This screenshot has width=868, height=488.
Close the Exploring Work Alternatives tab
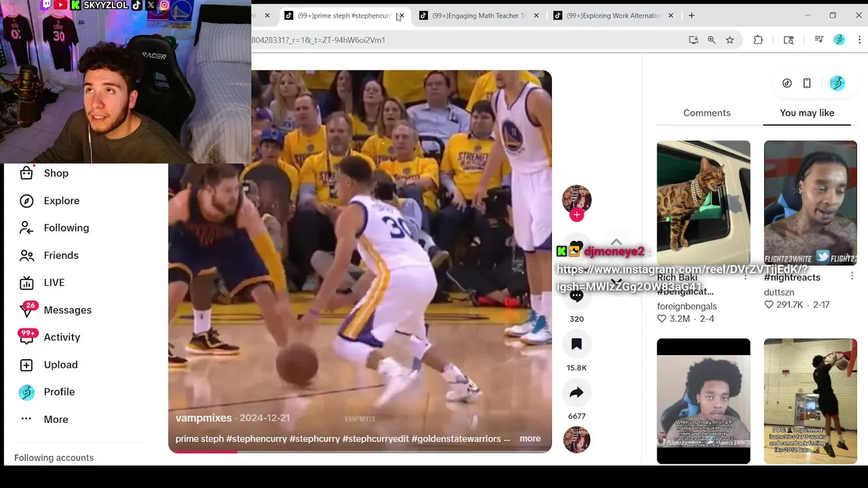tap(671, 16)
